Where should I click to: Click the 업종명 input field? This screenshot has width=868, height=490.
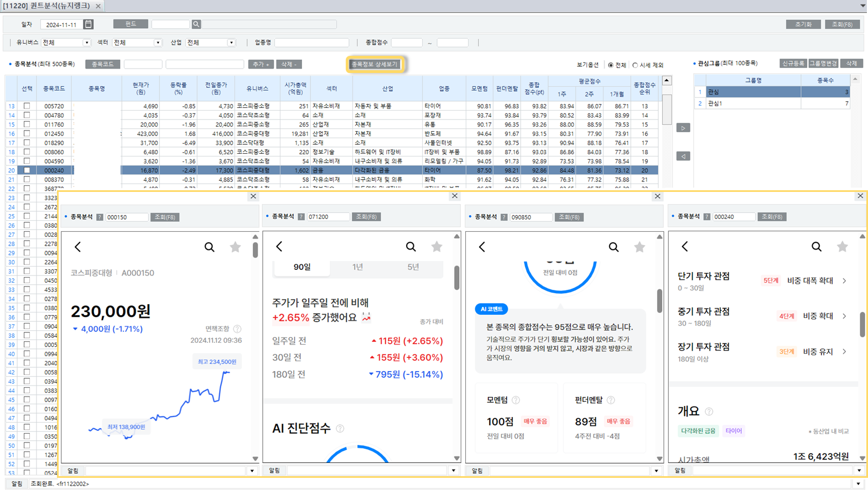click(311, 43)
